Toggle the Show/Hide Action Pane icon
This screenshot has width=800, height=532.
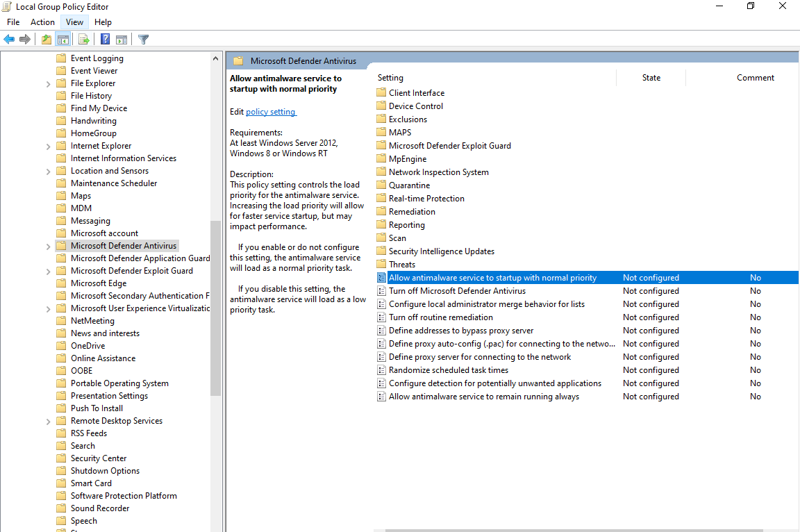122,39
